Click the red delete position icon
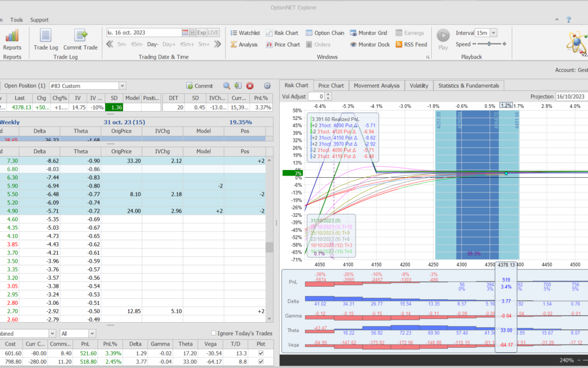 click(250, 86)
